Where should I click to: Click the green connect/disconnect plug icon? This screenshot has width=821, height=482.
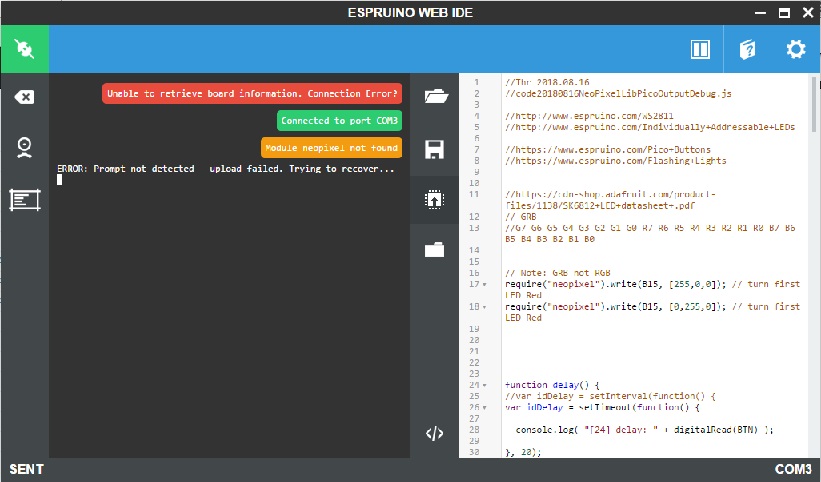(x=25, y=49)
